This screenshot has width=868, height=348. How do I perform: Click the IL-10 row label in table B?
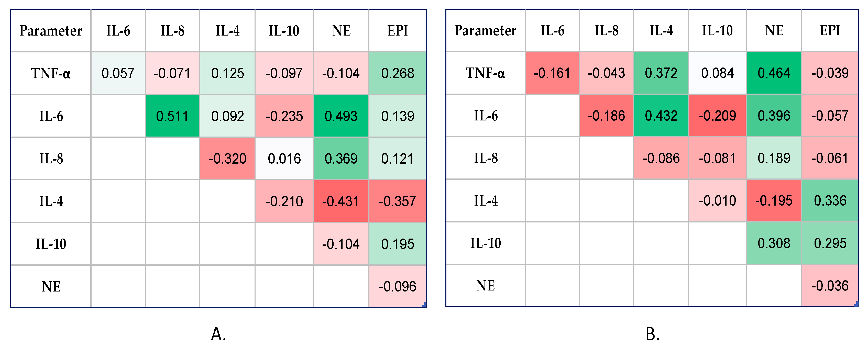485,243
